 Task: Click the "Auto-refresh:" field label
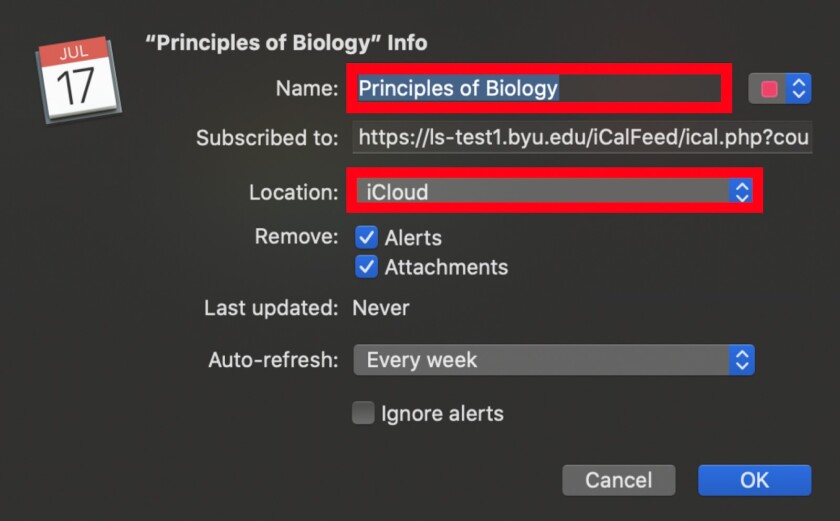tap(273, 360)
